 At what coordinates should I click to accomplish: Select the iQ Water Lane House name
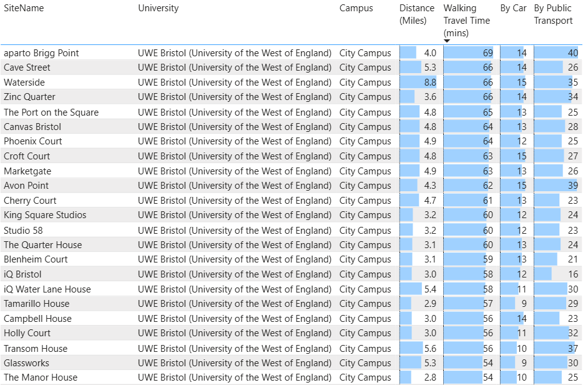(47, 289)
